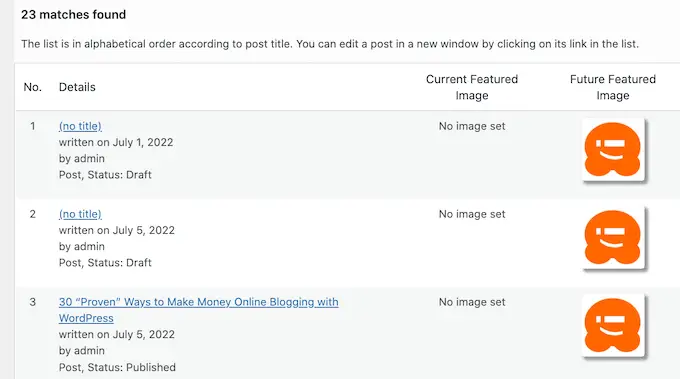Click the alphabetical order description paragraph

(x=330, y=44)
